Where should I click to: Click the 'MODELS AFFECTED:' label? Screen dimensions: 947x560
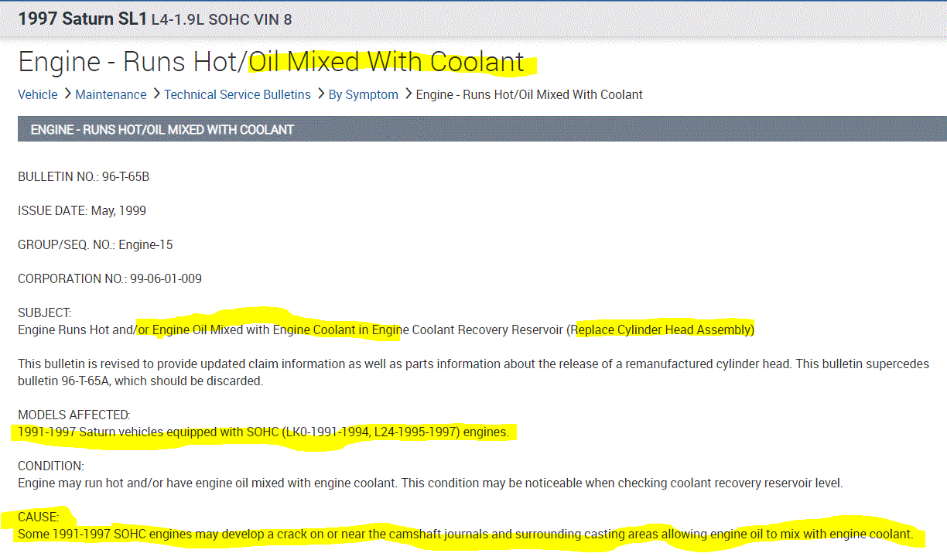(x=74, y=415)
